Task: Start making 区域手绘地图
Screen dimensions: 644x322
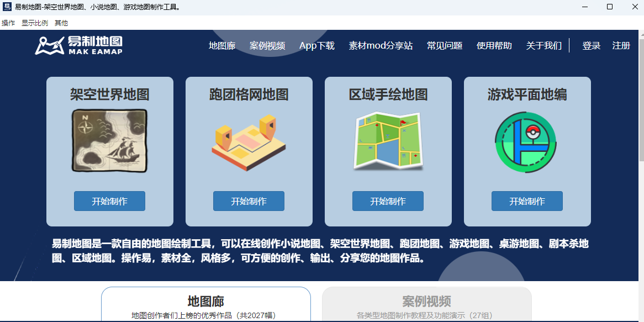Action: pos(388,201)
